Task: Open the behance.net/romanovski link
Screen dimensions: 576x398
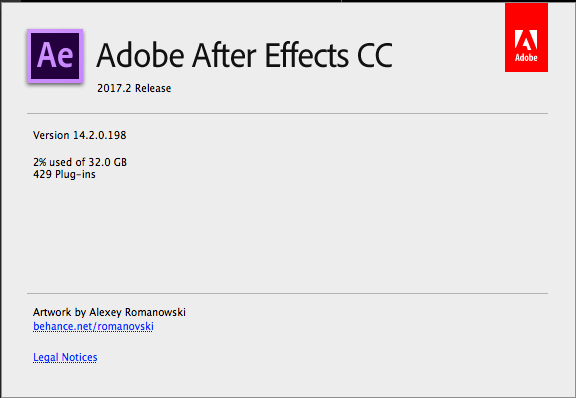Action: 93,326
